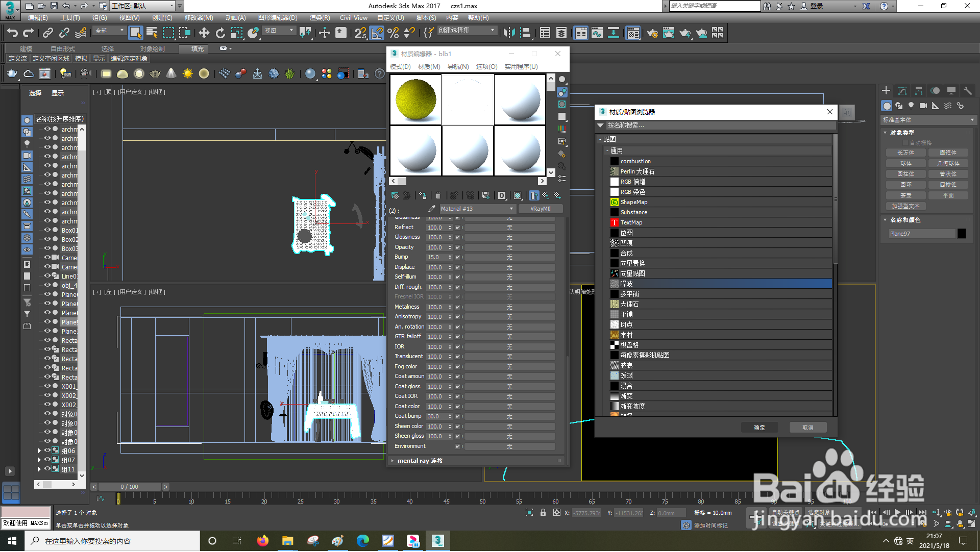Open the Material #13 name dropdown
Screen dimensions: 980x552
pos(511,209)
